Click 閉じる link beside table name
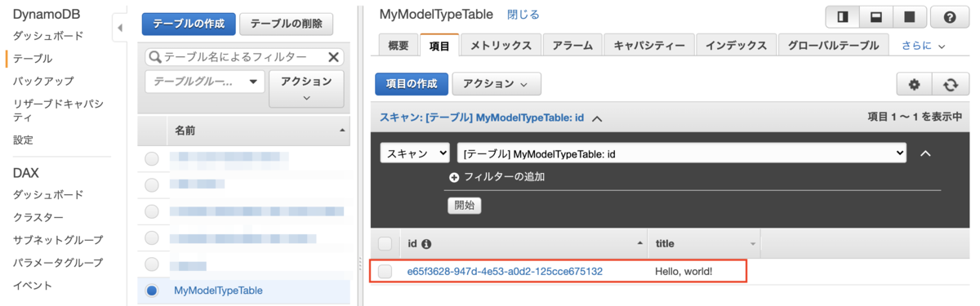Viewport: 980px width, 306px height. (x=523, y=15)
